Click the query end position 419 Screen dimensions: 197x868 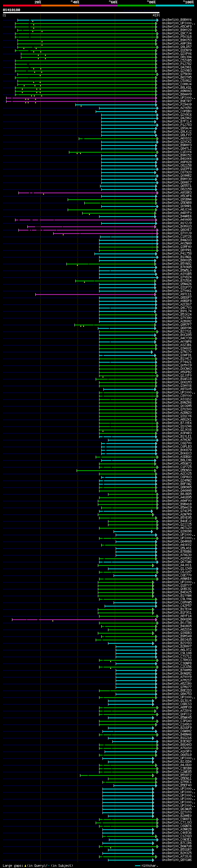point(155,15)
